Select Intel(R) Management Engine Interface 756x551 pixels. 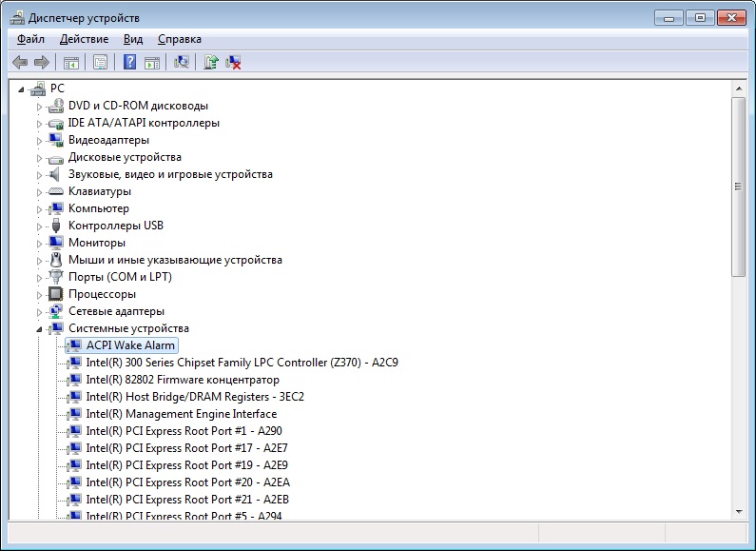click(181, 414)
